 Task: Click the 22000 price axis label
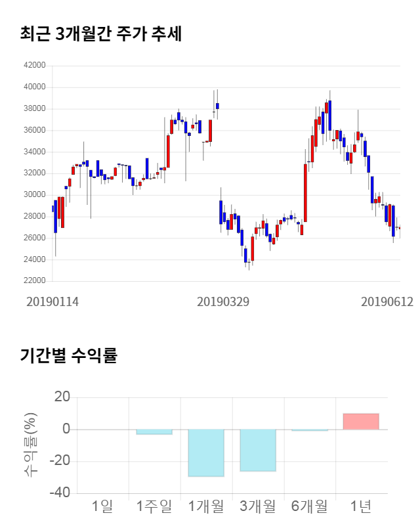pos(34,281)
